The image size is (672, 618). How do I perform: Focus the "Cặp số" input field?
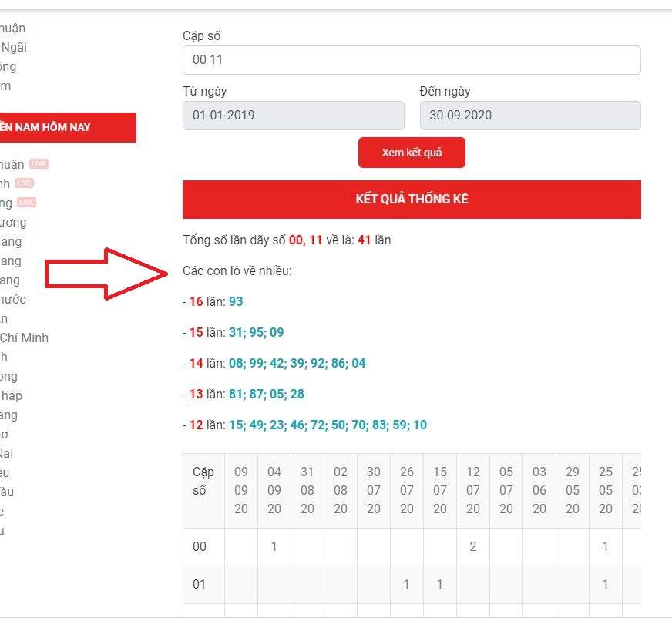(412, 60)
